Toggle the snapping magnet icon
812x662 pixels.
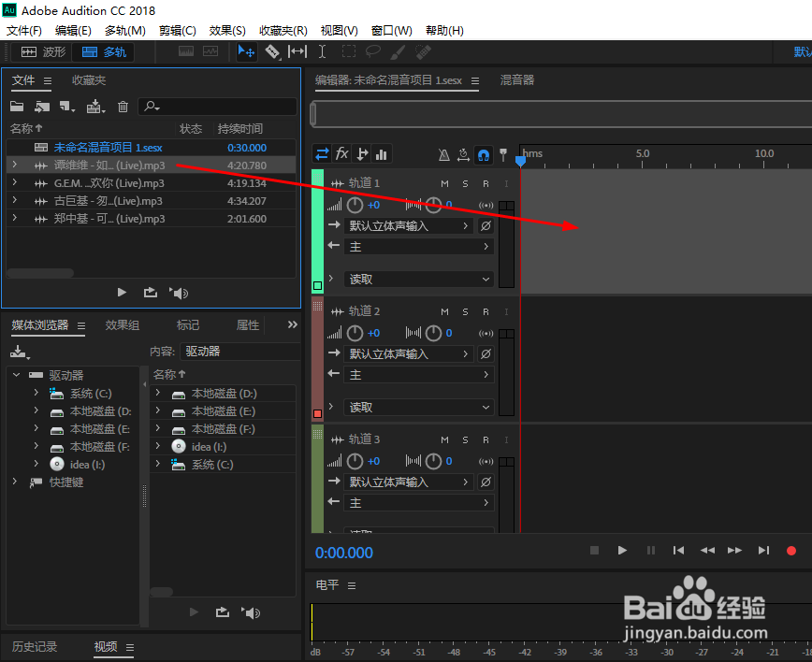pyautogui.click(x=483, y=155)
